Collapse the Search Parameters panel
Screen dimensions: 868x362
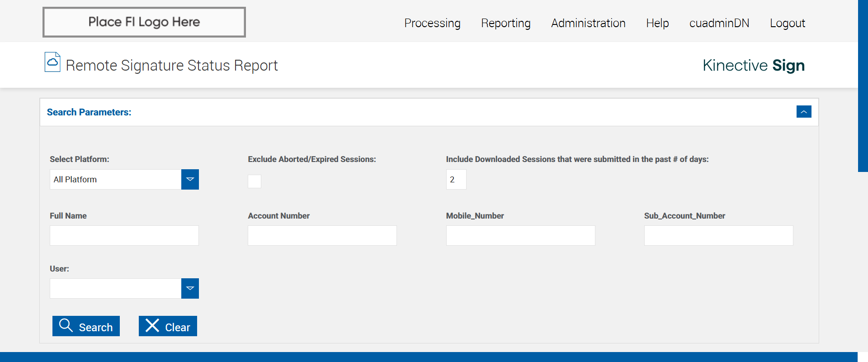[804, 112]
